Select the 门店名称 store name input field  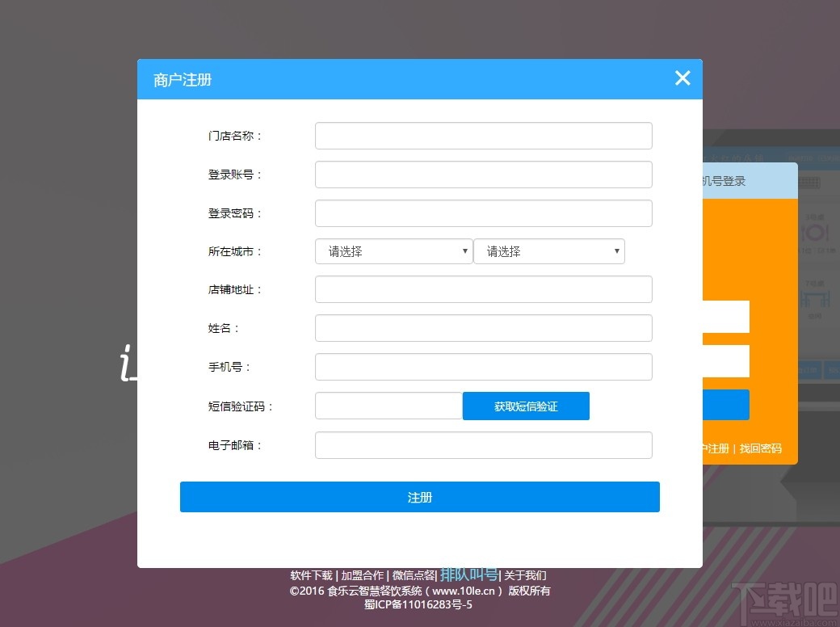(483, 136)
